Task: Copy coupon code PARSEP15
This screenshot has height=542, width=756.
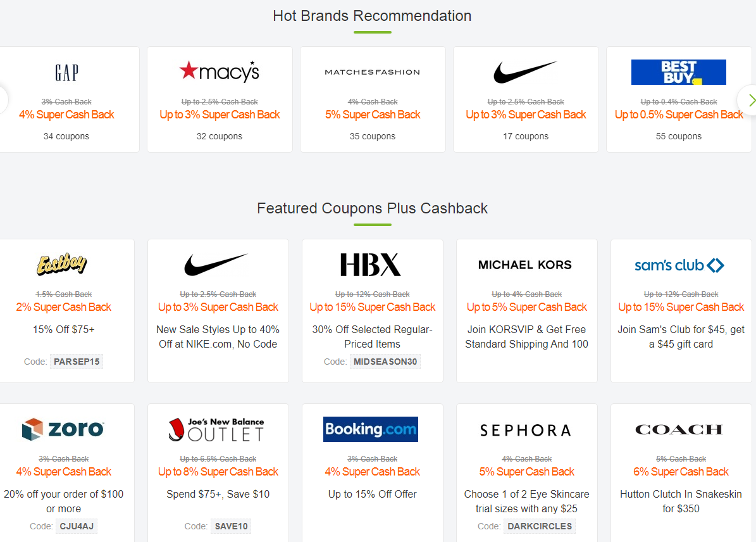Action: click(x=77, y=362)
